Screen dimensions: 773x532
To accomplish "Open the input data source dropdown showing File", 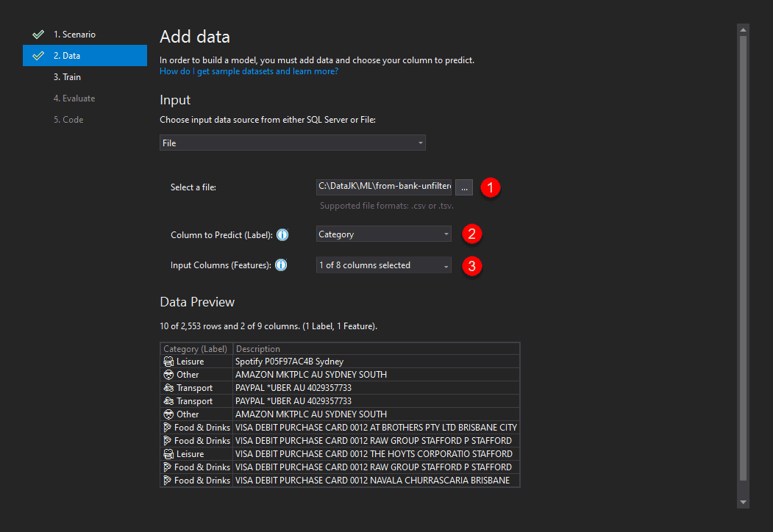I will coord(292,143).
